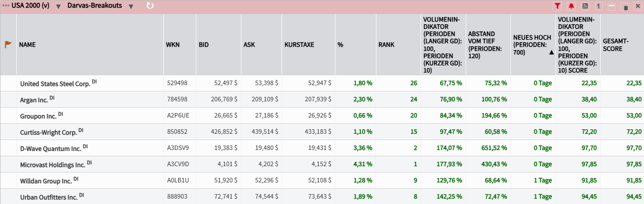Click DI badge next to D-Wave Quantum

pyautogui.click(x=85, y=146)
